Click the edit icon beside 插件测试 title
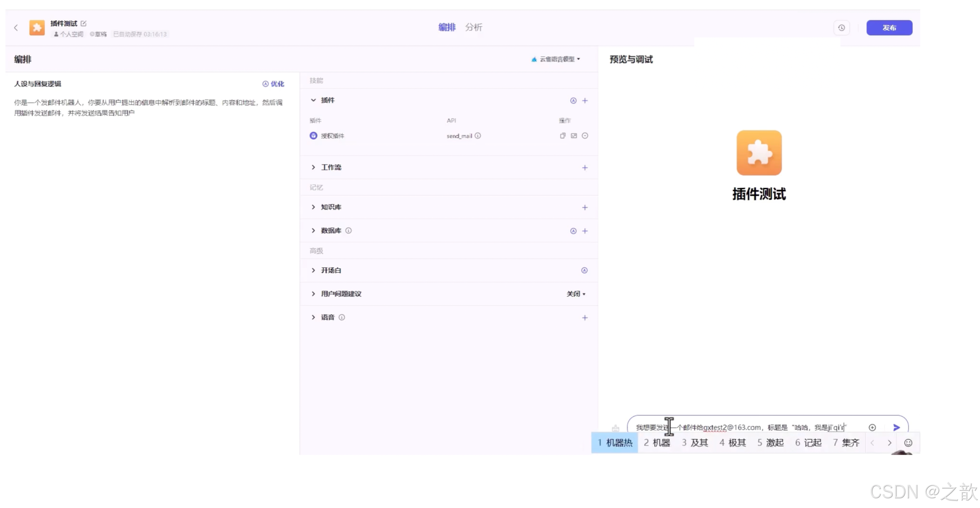The width and height of the screenshot is (980, 508). tap(84, 24)
